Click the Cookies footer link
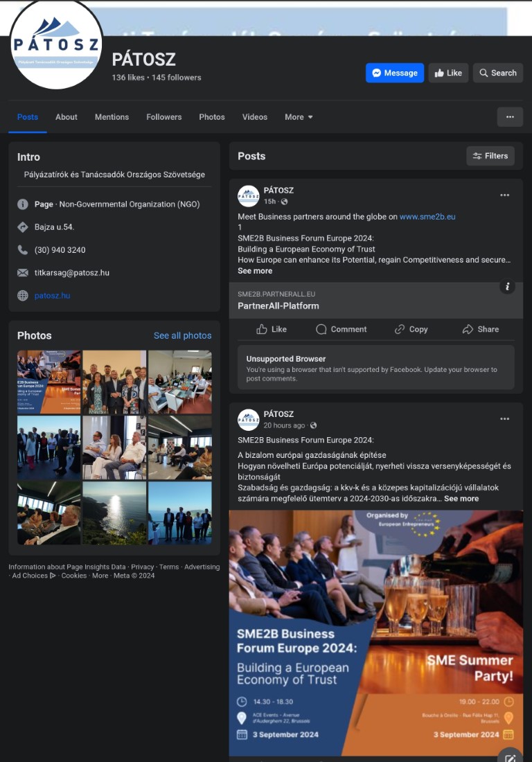Image resolution: width=532 pixels, height=762 pixels. (x=74, y=576)
